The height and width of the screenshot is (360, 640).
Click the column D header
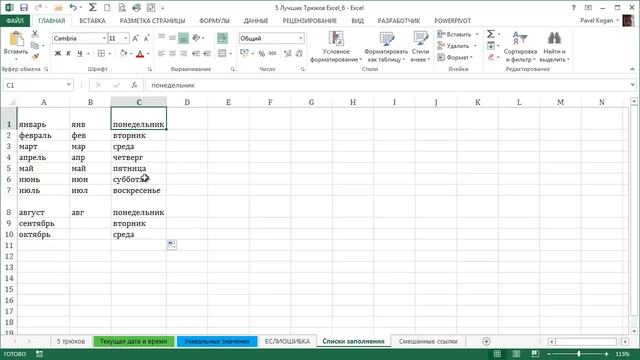(187, 102)
